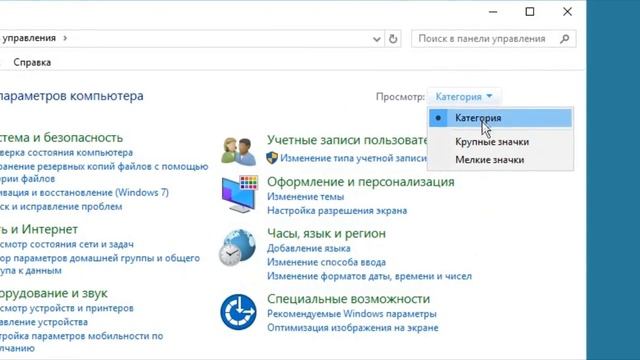Viewport: 640px width, 360px height.
Task: Click the shield icon beside Изменение типа учетной записи
Action: (272, 158)
